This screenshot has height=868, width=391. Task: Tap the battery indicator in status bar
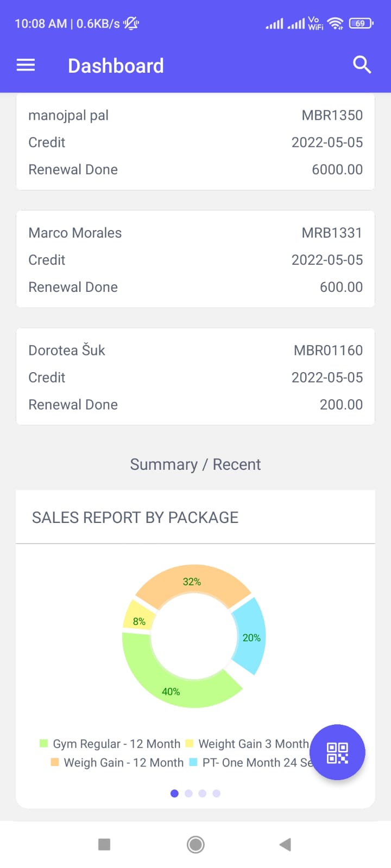point(361,23)
